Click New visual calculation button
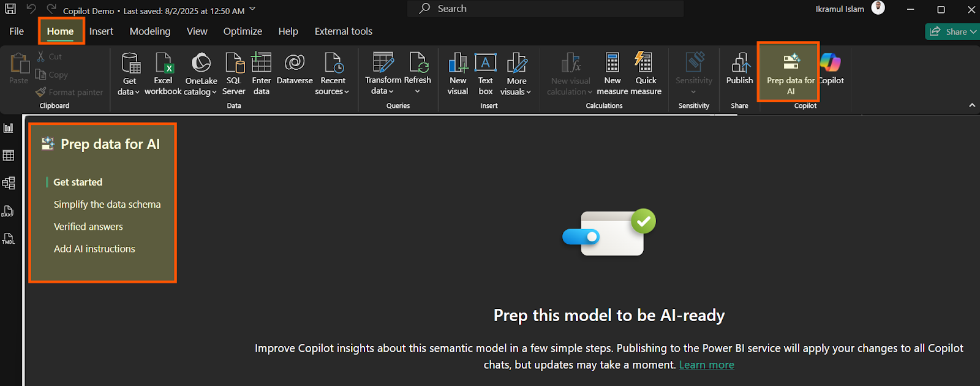 pyautogui.click(x=570, y=74)
